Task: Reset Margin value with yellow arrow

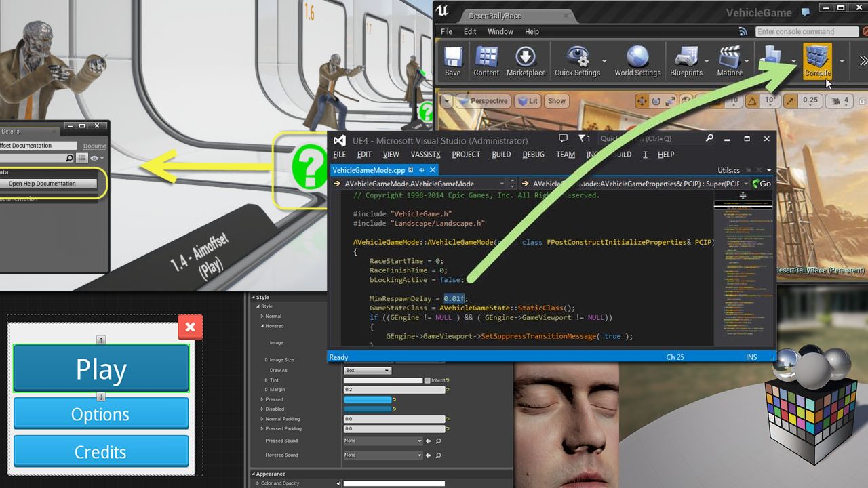Action: 448,390
